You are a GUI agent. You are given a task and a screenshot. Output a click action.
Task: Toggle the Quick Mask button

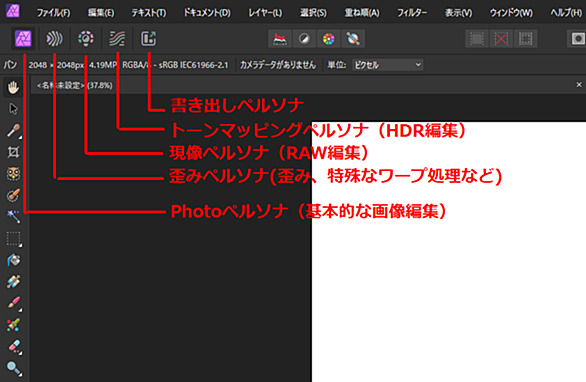pos(578,39)
